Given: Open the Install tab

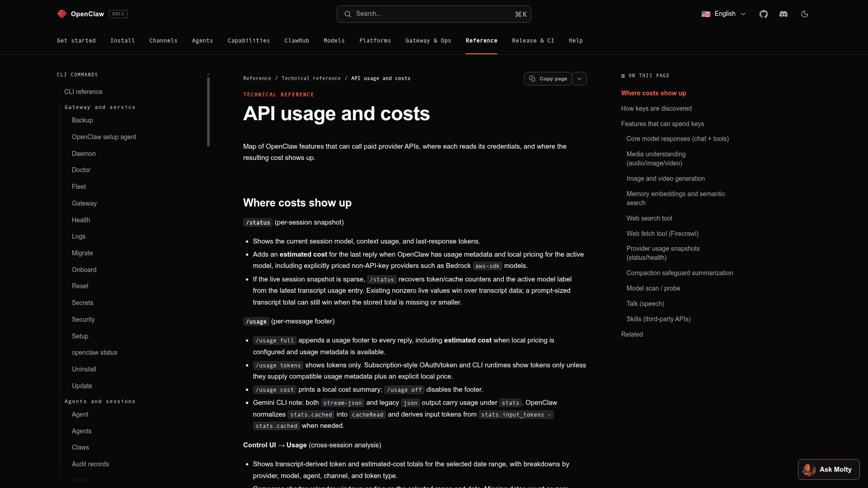Looking at the screenshot, I should [x=123, y=41].
